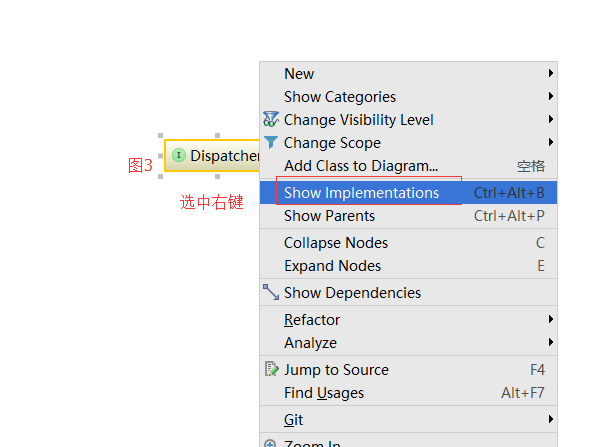Open the Git submenu arrow
This screenshot has height=447, width=594.
click(551, 419)
